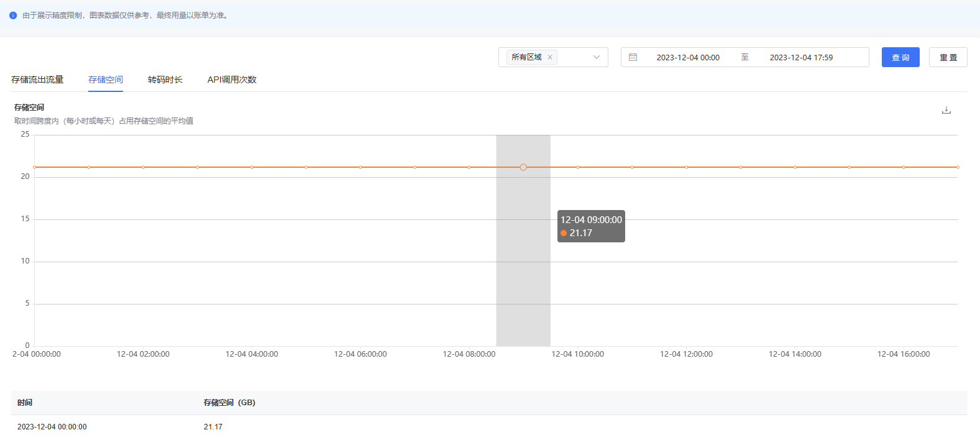Switch to API调用次数 tab
Image resolution: width=980 pixels, height=435 pixels.
[232, 80]
